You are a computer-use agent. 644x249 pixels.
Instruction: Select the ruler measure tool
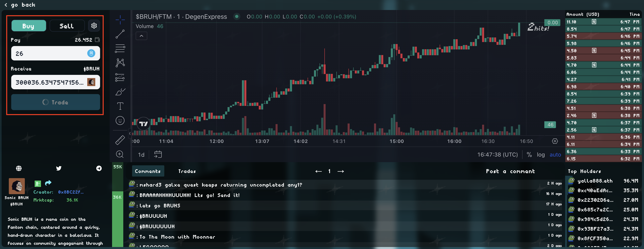pyautogui.click(x=120, y=140)
